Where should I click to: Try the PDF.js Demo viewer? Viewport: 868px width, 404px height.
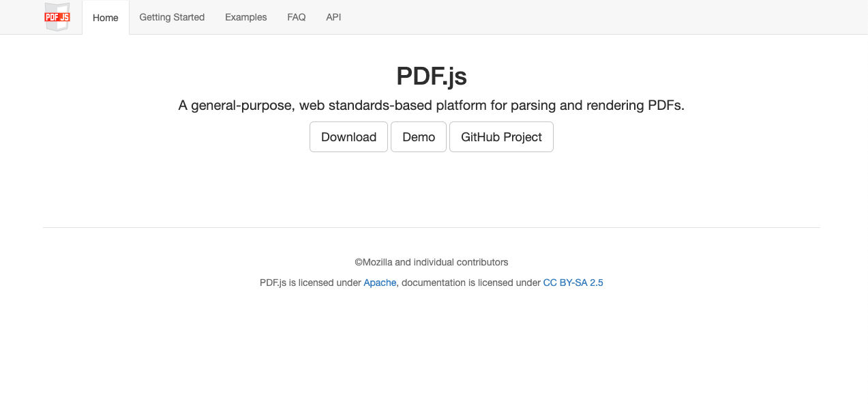[x=418, y=136]
